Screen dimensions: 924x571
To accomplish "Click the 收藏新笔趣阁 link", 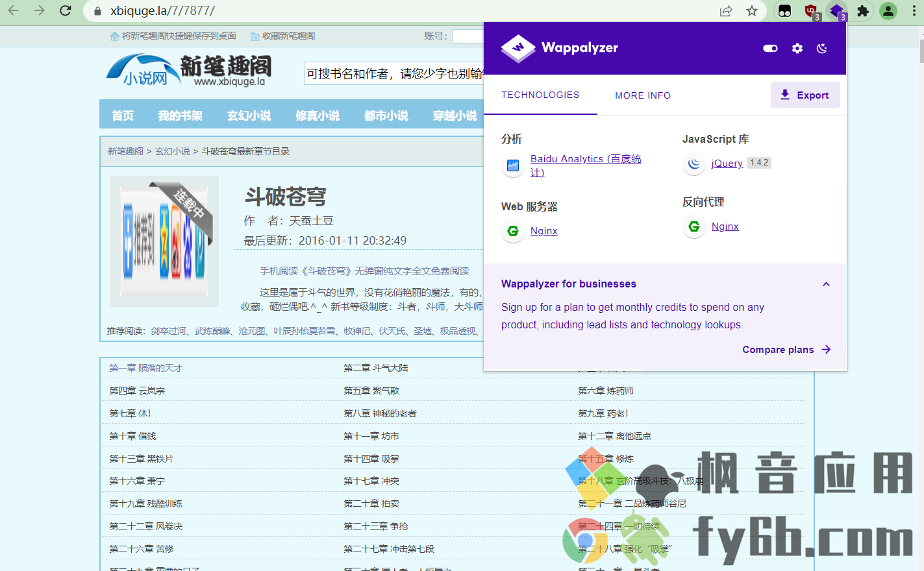I will click(283, 36).
